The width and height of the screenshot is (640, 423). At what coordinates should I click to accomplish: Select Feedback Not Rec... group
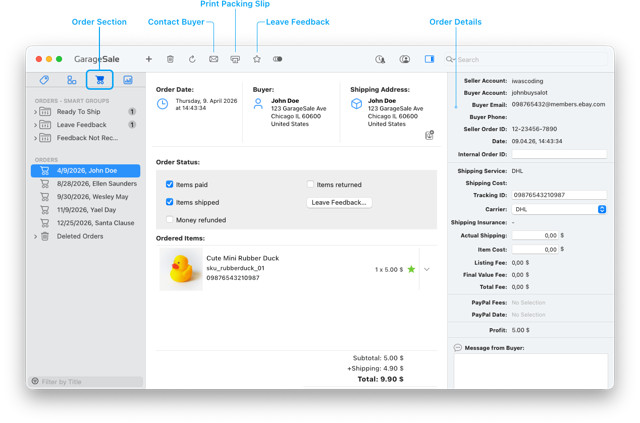[86, 138]
